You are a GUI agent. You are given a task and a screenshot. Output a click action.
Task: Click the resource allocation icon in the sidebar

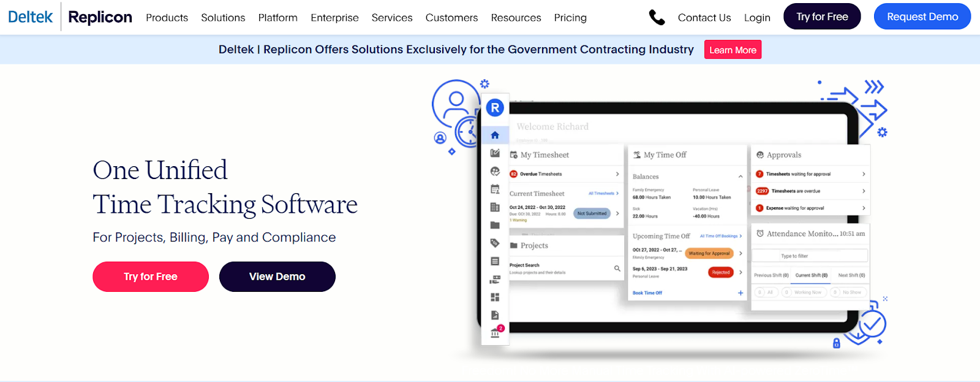pyautogui.click(x=495, y=280)
